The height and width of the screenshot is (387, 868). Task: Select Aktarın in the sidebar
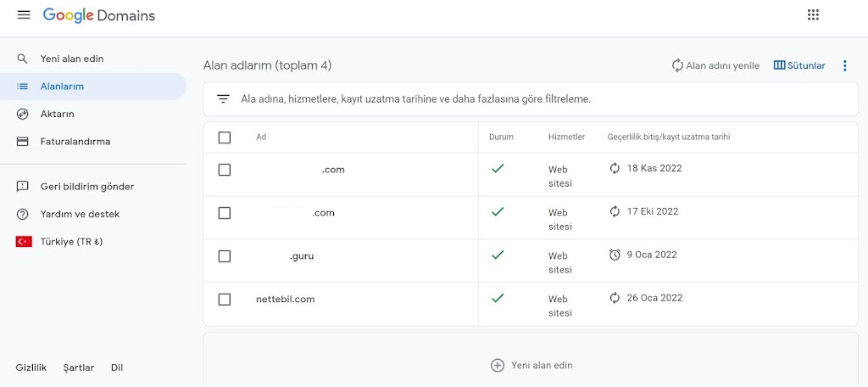click(x=58, y=114)
